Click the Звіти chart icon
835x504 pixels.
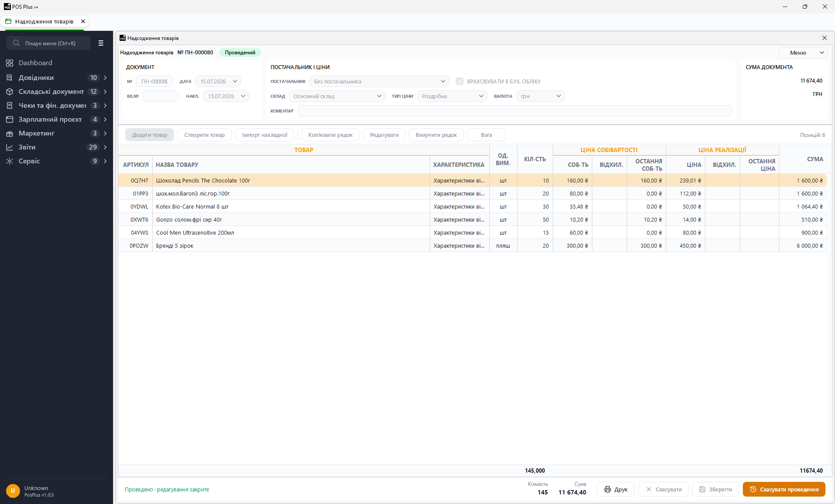pyautogui.click(x=10, y=147)
